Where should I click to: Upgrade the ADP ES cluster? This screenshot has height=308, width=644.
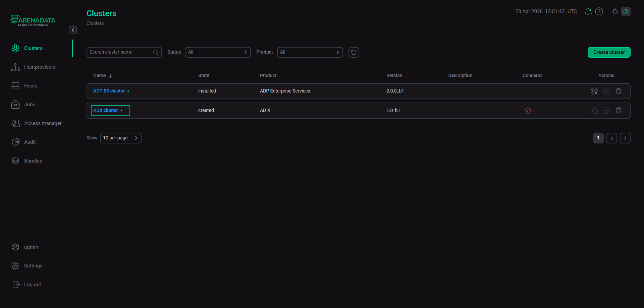pyautogui.click(x=606, y=91)
